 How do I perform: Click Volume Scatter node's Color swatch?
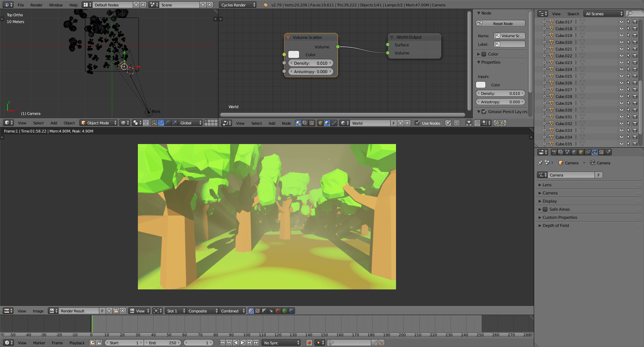coord(293,55)
